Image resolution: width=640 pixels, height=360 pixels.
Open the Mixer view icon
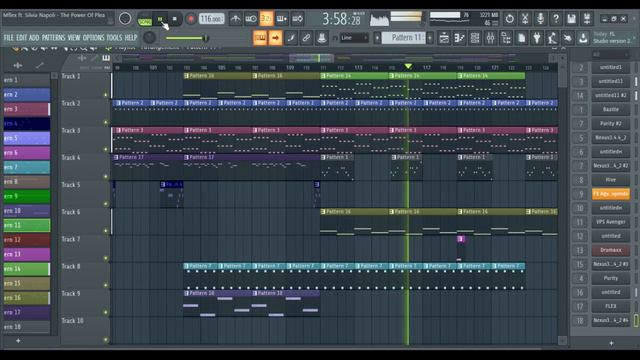pos(490,38)
